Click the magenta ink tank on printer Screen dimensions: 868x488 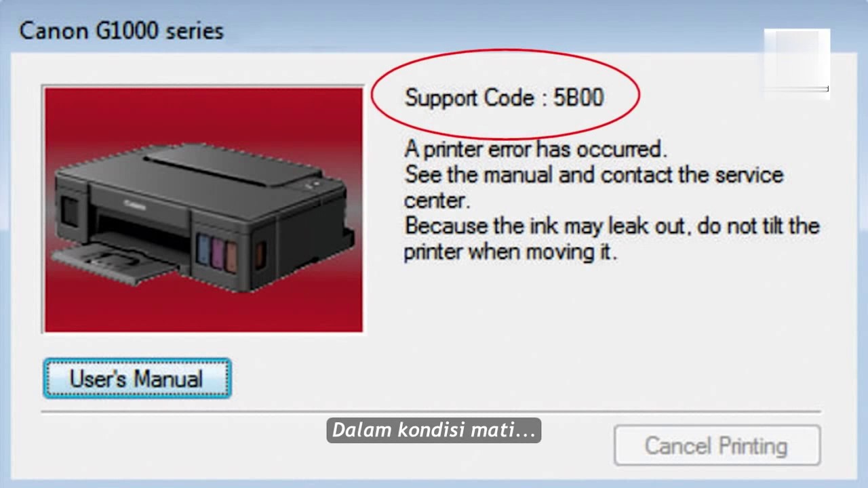tap(218, 253)
